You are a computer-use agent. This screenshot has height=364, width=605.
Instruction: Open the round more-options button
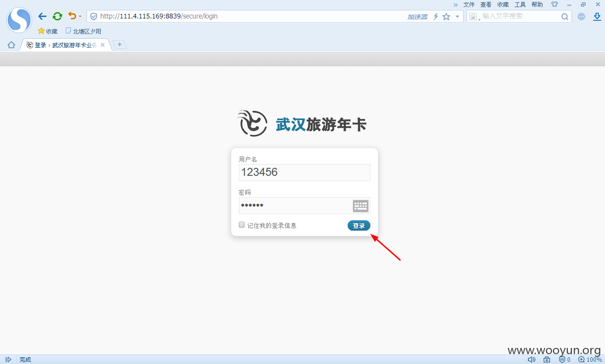click(x=581, y=17)
